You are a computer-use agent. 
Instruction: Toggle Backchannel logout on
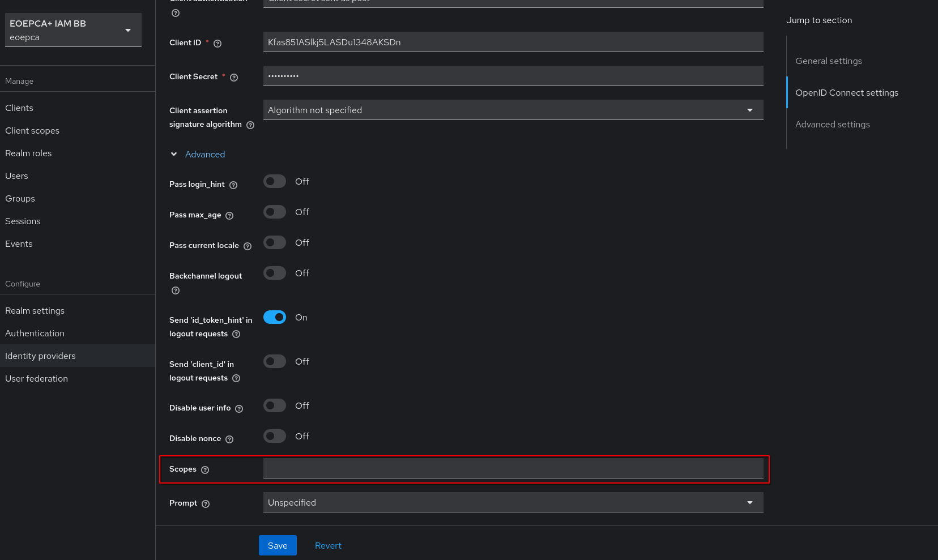275,273
